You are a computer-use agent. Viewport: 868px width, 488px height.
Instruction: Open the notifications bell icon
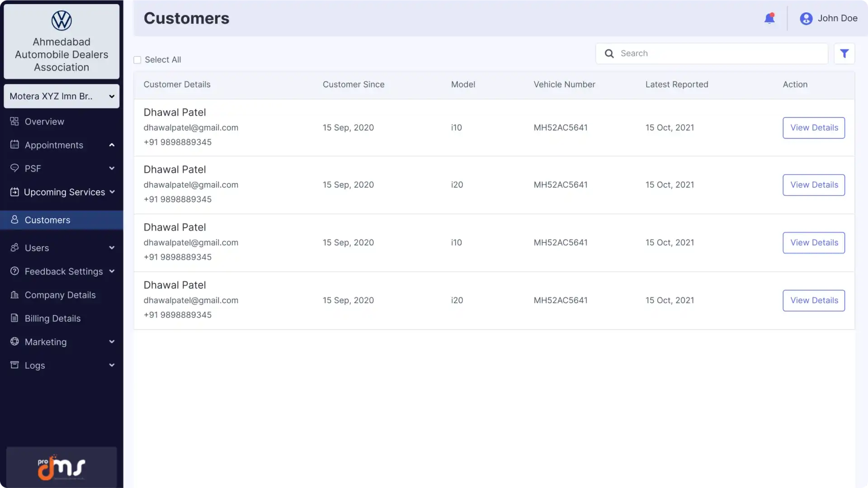(x=769, y=18)
